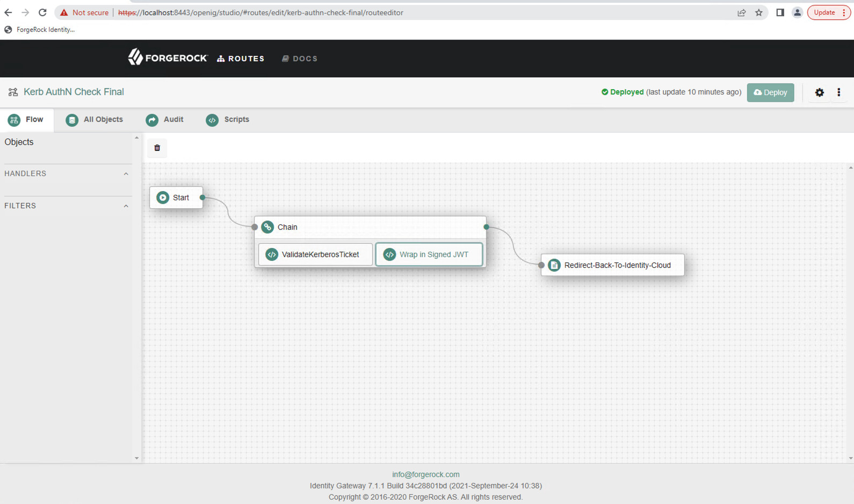Click the Scripts code icon

pyautogui.click(x=212, y=120)
